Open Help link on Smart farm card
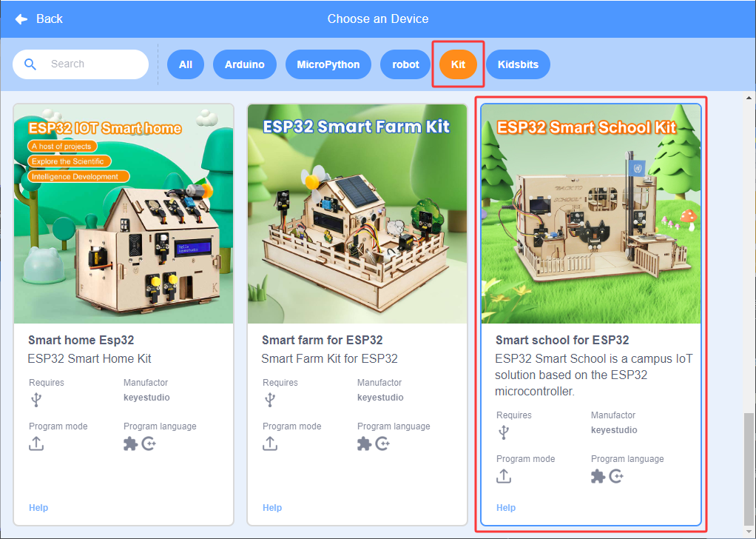The image size is (756, 539). 272,508
